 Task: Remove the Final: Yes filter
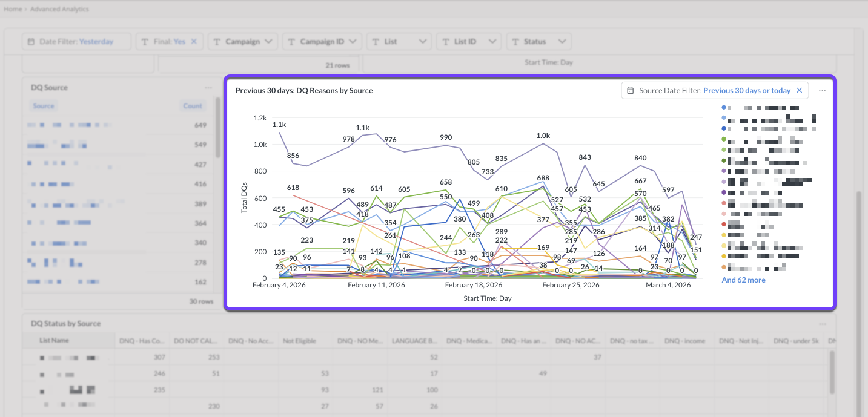pyautogui.click(x=194, y=42)
